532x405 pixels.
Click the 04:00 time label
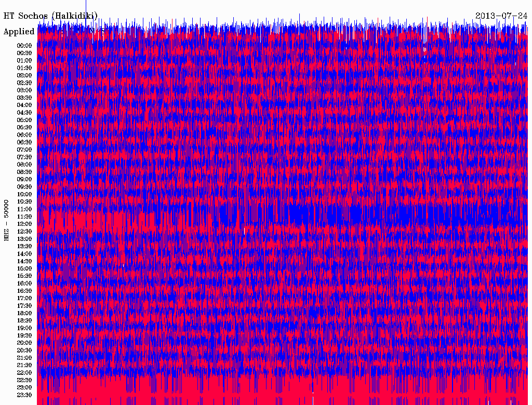click(24, 105)
